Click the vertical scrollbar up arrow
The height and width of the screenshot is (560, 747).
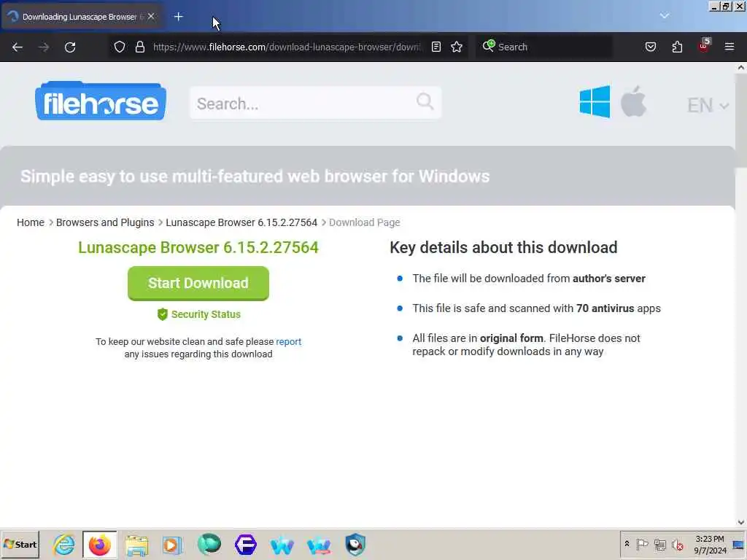coord(741,68)
